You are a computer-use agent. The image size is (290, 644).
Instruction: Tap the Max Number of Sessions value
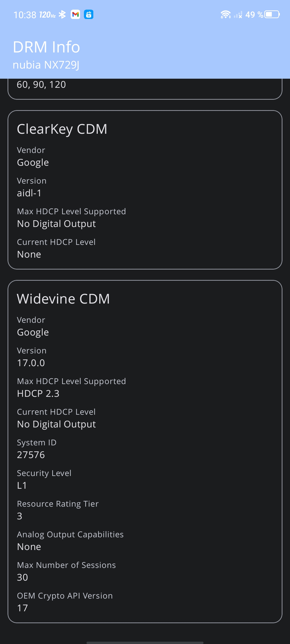coord(22,577)
